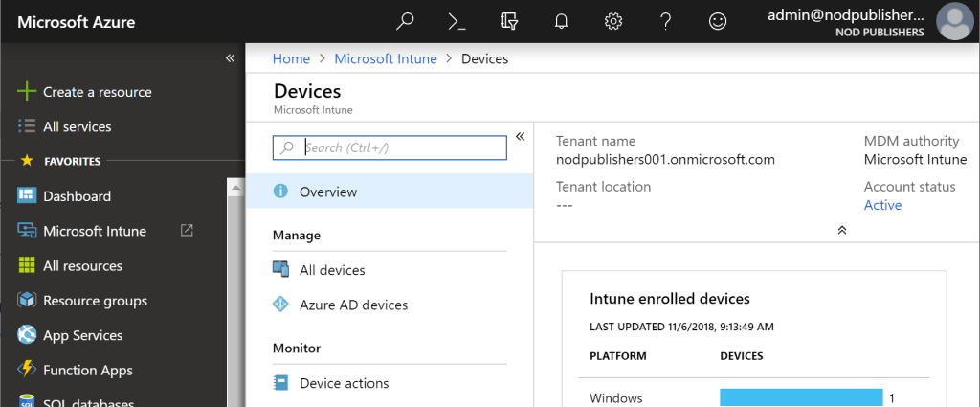This screenshot has width=980, height=407.
Task: Open the Overview menu item
Action: [x=390, y=192]
